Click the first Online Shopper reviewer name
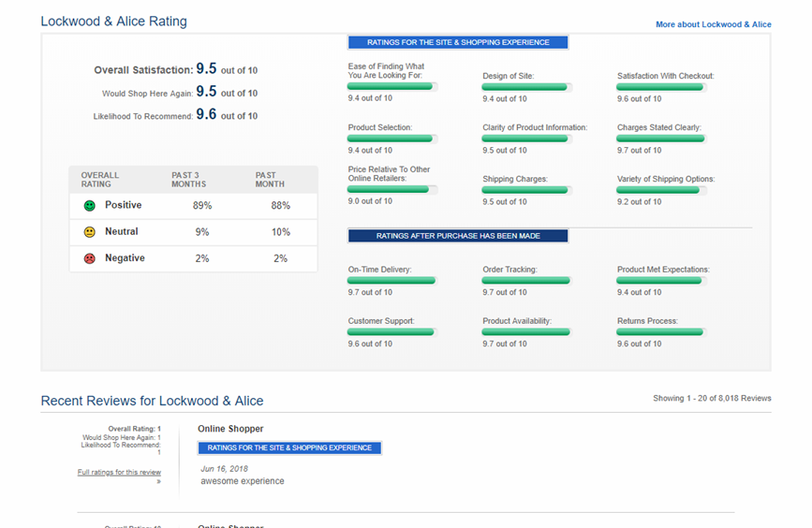The width and height of the screenshot is (812, 528). pos(230,429)
